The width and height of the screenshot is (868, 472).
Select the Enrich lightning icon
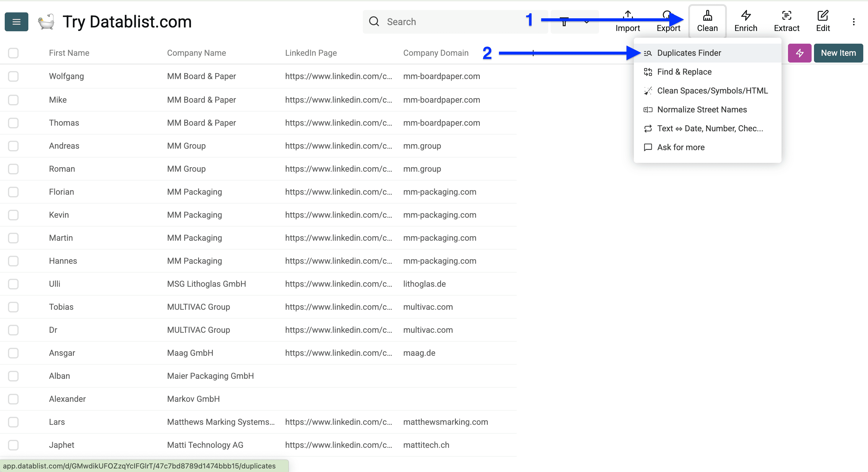pos(745,15)
